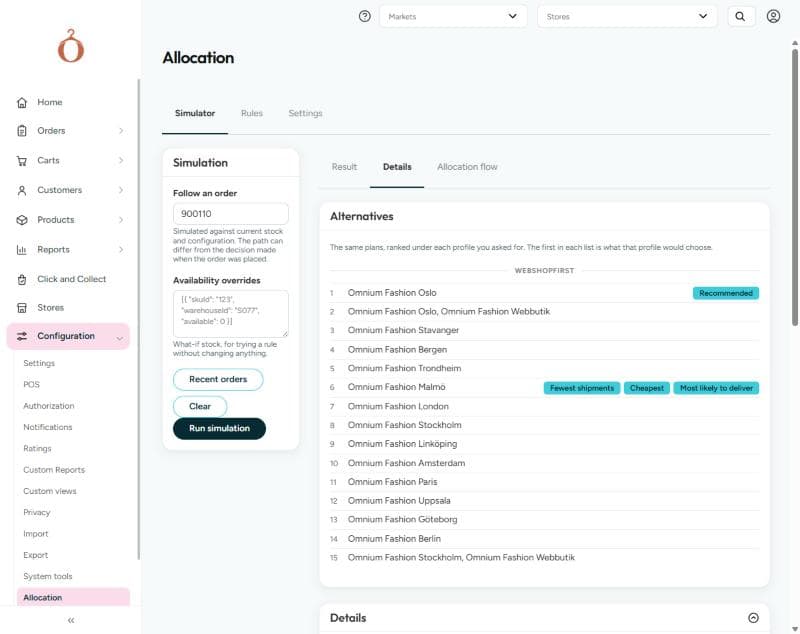This screenshot has width=800, height=634.
Task: Select Allocation in the sidebar
Action: pos(73,597)
